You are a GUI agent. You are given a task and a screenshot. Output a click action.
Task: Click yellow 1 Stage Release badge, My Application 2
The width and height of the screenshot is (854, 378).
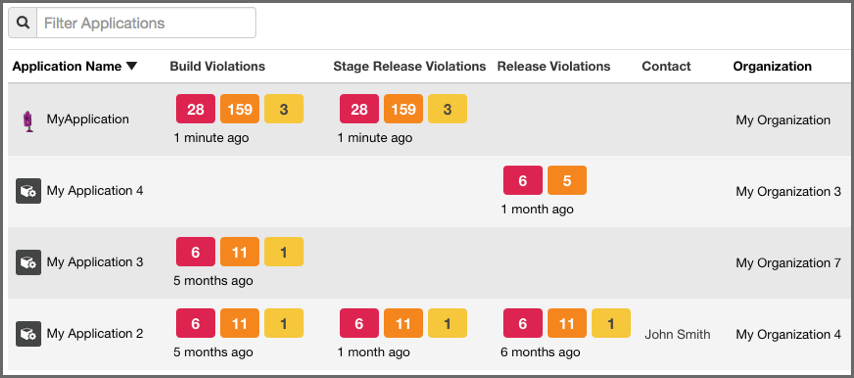pos(447,323)
